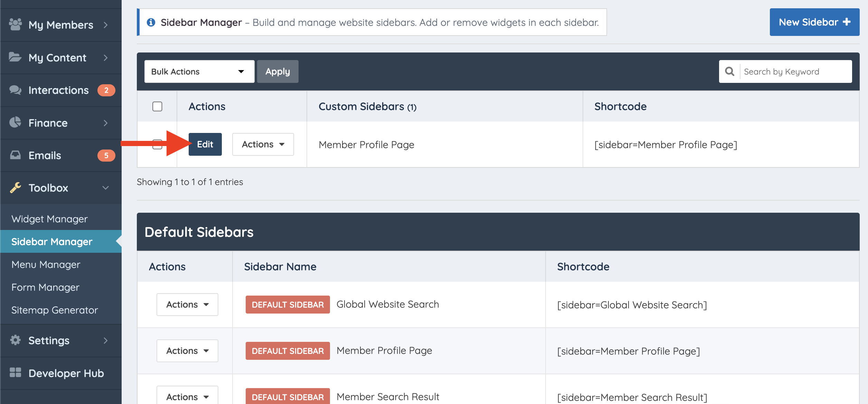Open Actions dropdown for Global Website Search
Screen dimensions: 868x404
[x=187, y=305]
